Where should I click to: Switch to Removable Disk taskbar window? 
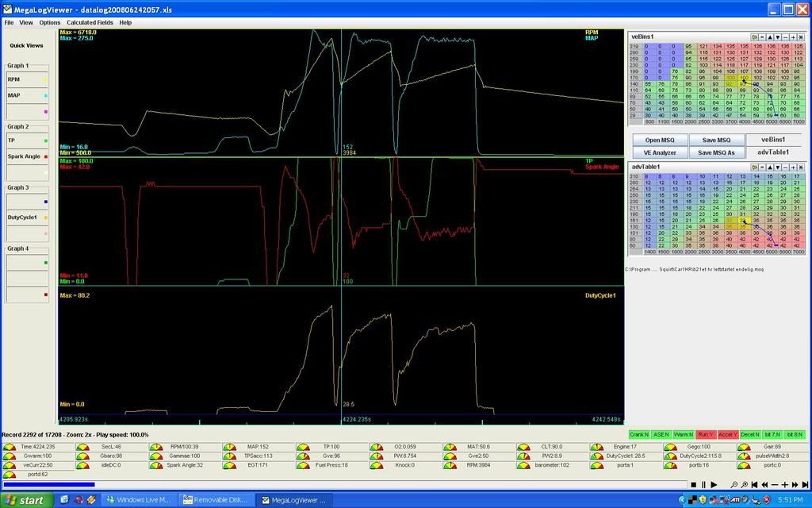point(216,500)
